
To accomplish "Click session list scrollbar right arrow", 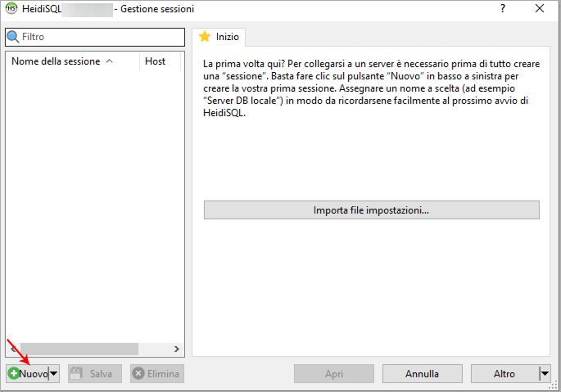I will 178,349.
